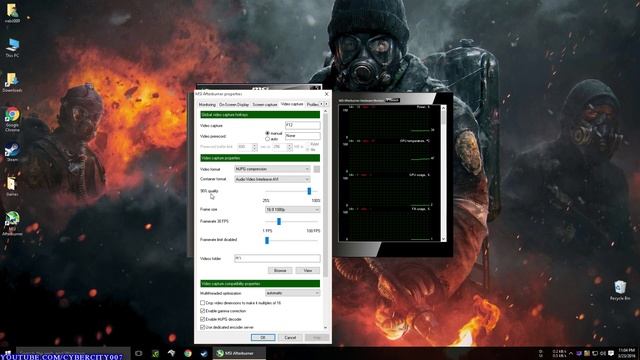Open Downloads folder on desktop
This screenshot has width=640, height=360.
coord(12,82)
